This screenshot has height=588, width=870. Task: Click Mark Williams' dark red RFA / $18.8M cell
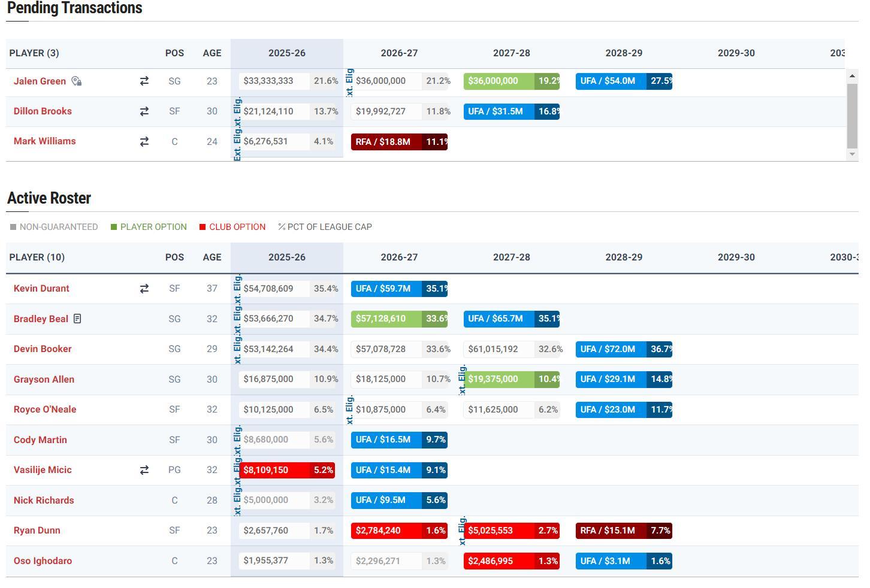383,142
